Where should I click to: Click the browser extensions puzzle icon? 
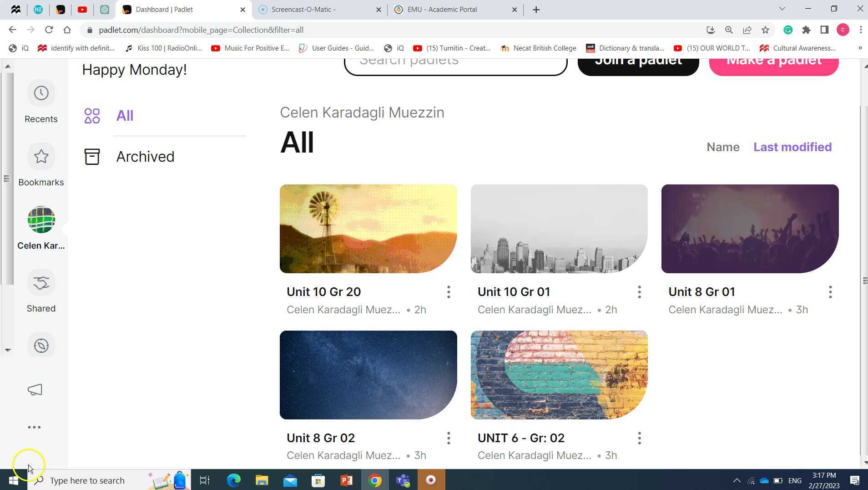pyautogui.click(x=806, y=30)
